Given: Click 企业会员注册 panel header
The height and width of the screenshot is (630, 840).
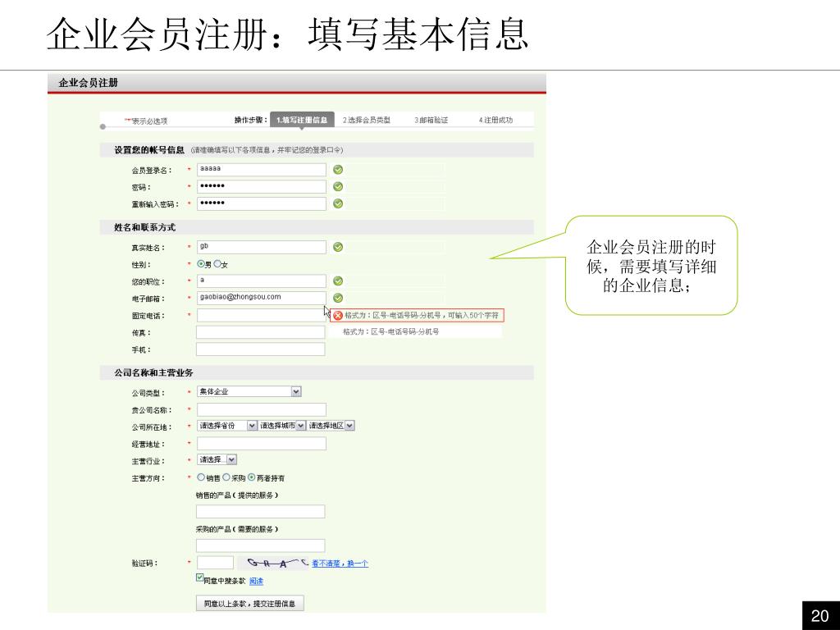Looking at the screenshot, I should (297, 83).
